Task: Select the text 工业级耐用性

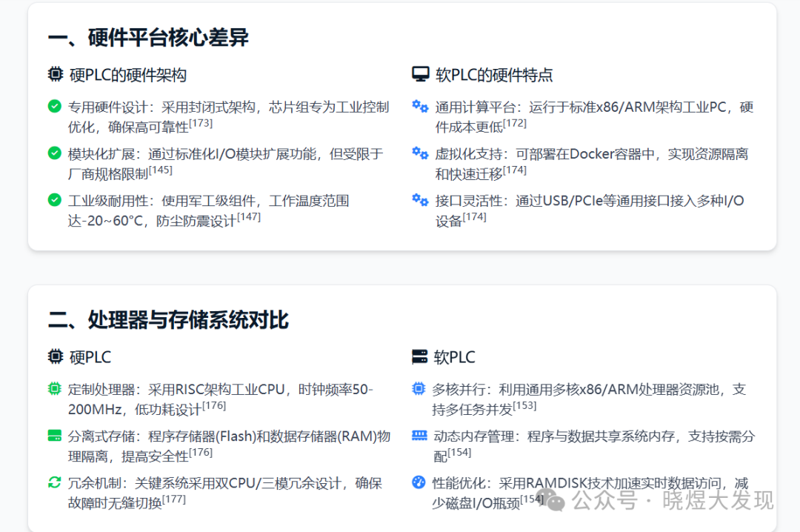Action: pos(107,201)
